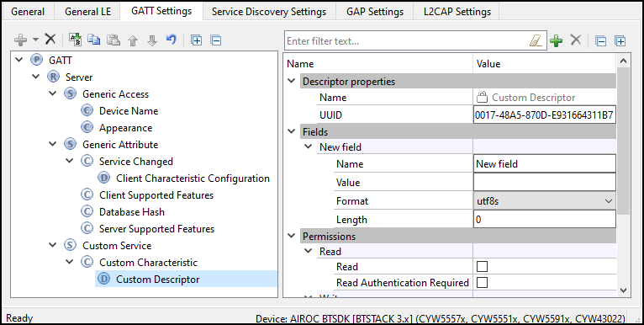
Task: Move item down with the down arrow
Action: click(152, 40)
